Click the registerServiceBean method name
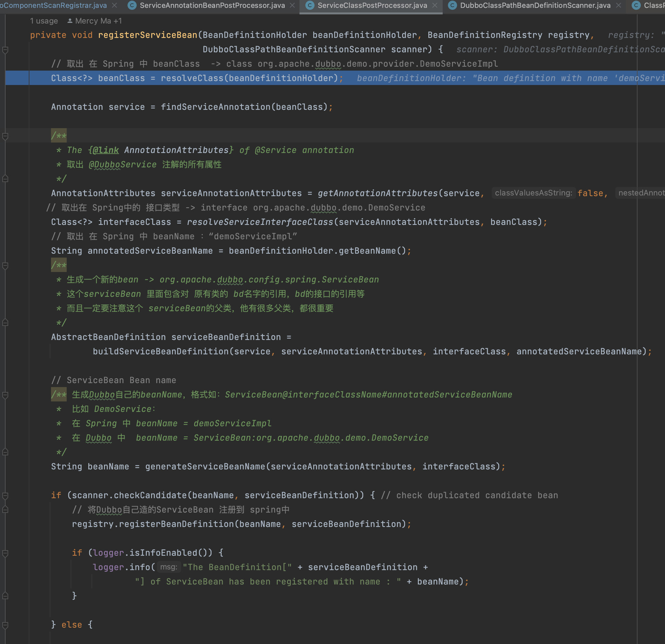The width and height of the screenshot is (665, 644). (x=147, y=35)
